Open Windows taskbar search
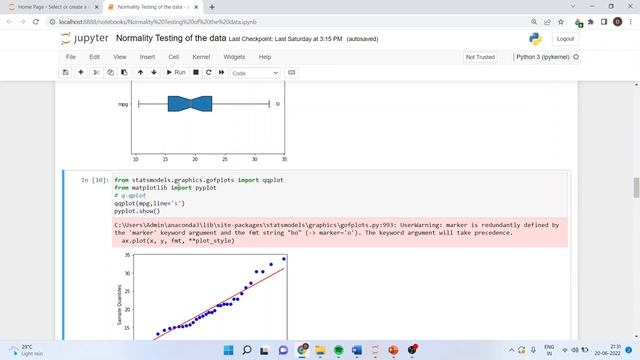 (x=247, y=350)
